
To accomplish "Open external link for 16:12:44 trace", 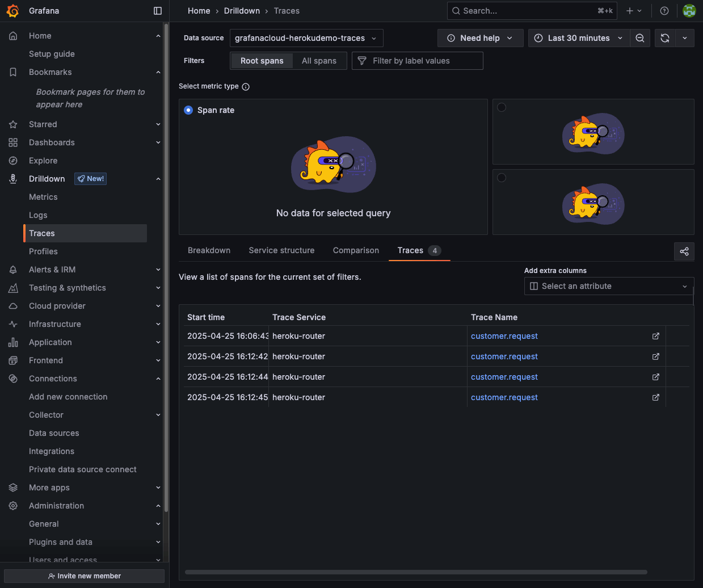I will pos(656,377).
